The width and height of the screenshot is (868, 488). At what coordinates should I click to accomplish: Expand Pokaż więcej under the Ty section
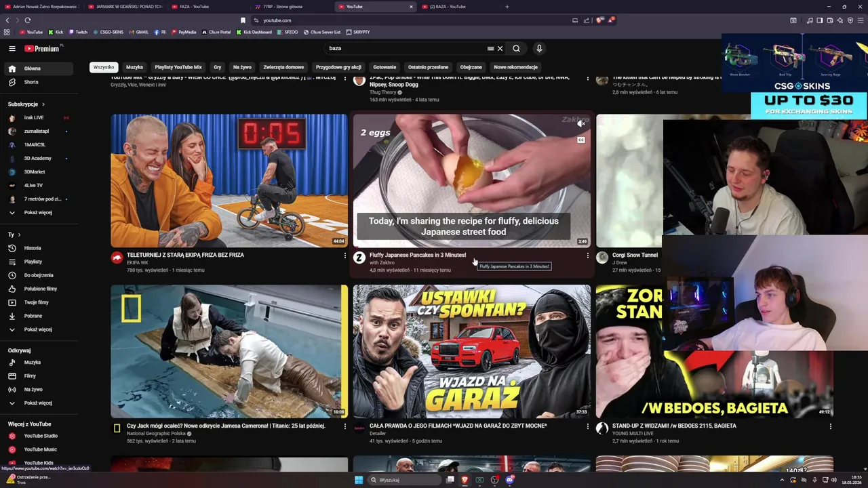coord(37,329)
